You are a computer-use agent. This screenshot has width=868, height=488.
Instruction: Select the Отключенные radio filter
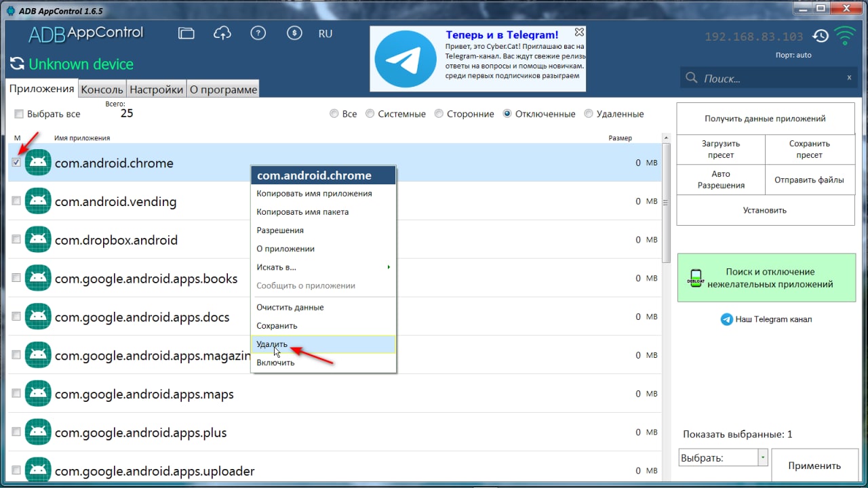(x=507, y=114)
